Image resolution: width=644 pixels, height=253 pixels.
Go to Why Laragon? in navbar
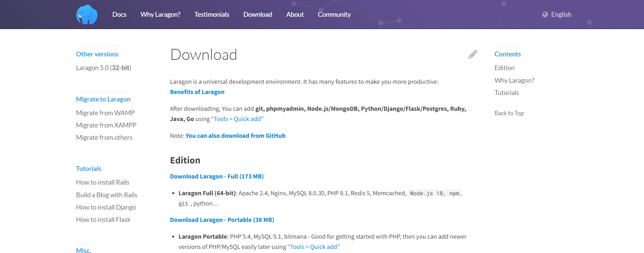(160, 14)
